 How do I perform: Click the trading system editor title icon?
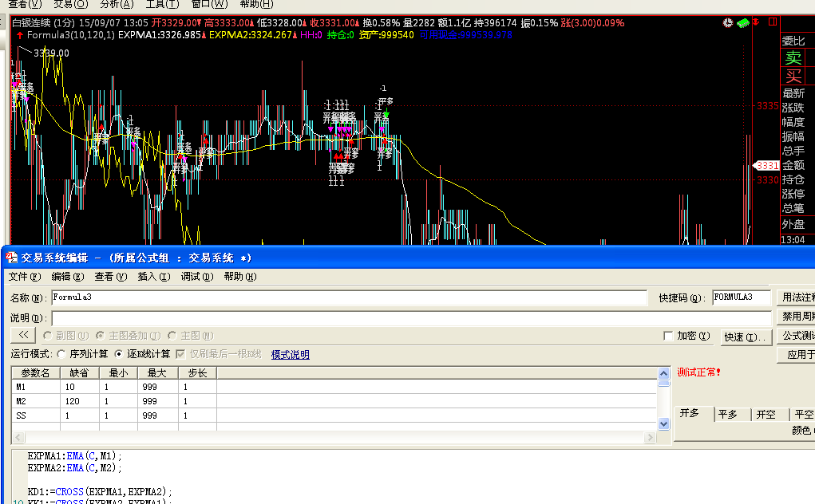coord(11,258)
